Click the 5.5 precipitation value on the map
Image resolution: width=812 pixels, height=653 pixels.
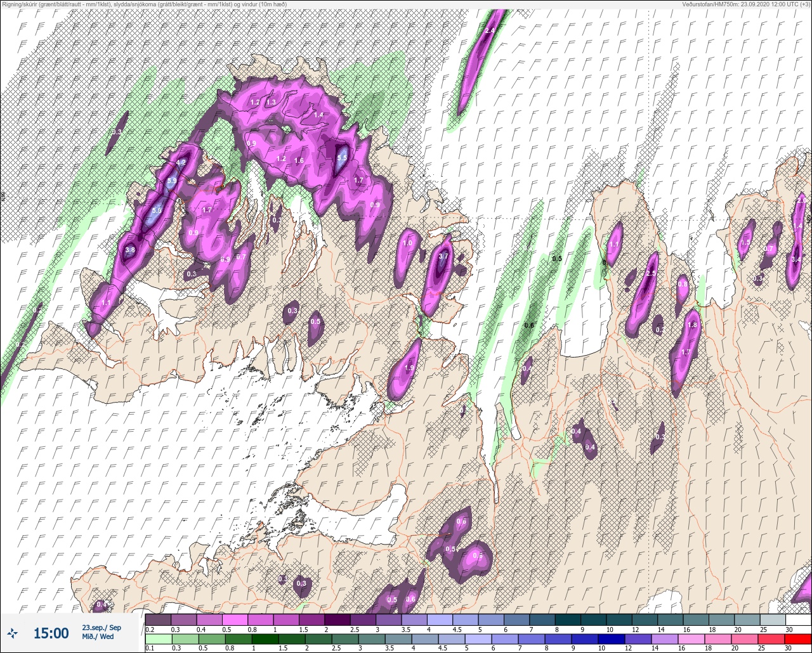pyautogui.click(x=342, y=158)
